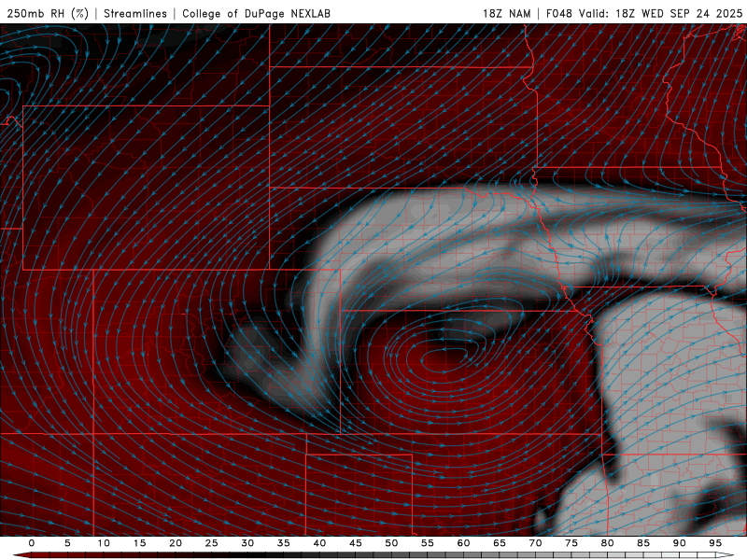Click the "20" humidity scale label
Image resolution: width=747 pixels, height=560 pixels.
pyautogui.click(x=176, y=543)
